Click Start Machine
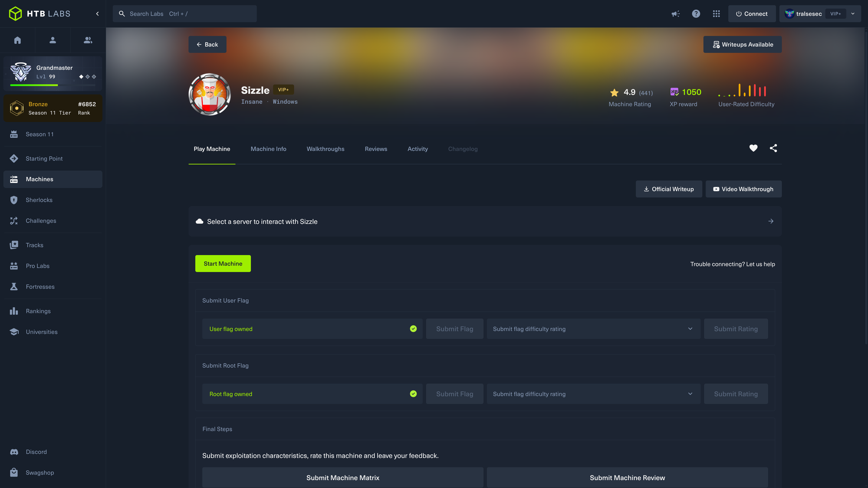The width and height of the screenshot is (868, 488). (x=223, y=264)
